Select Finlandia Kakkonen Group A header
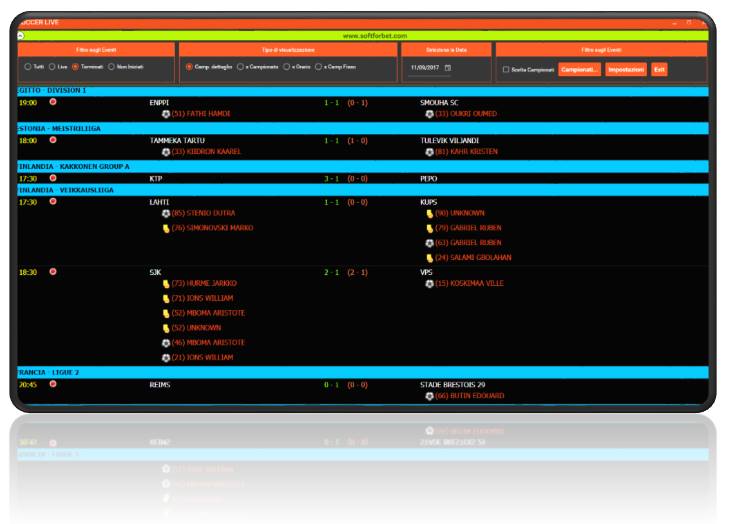The height and width of the screenshot is (524, 729). 363,166
